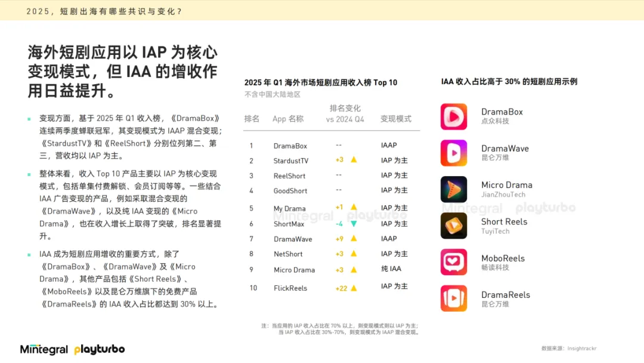Click the DramaReels app name
The width and height of the screenshot is (644, 363).
tap(506, 295)
